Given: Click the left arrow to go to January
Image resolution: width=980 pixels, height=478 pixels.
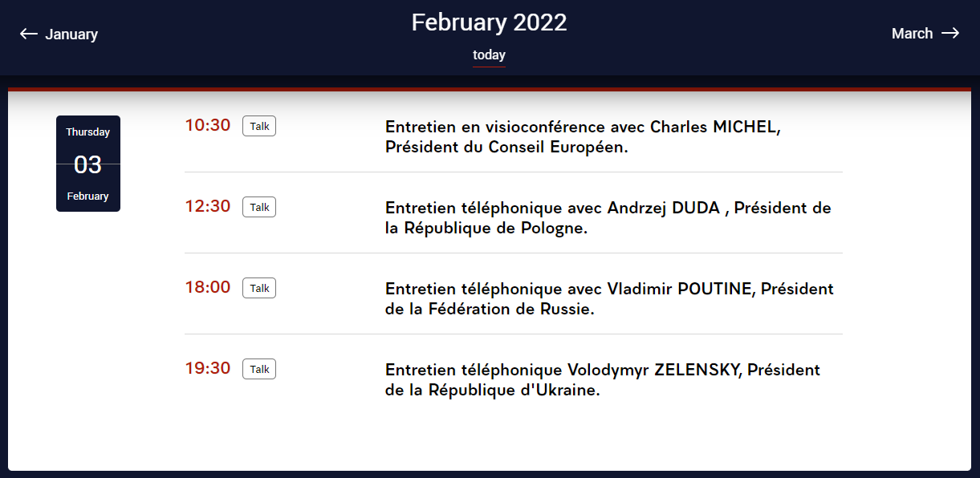Looking at the screenshot, I should [x=29, y=33].
